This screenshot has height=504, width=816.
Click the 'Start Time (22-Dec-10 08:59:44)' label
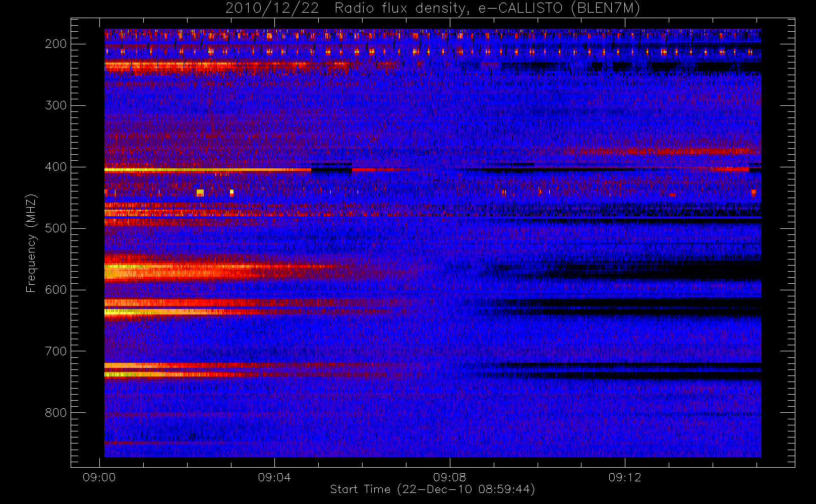click(432, 489)
